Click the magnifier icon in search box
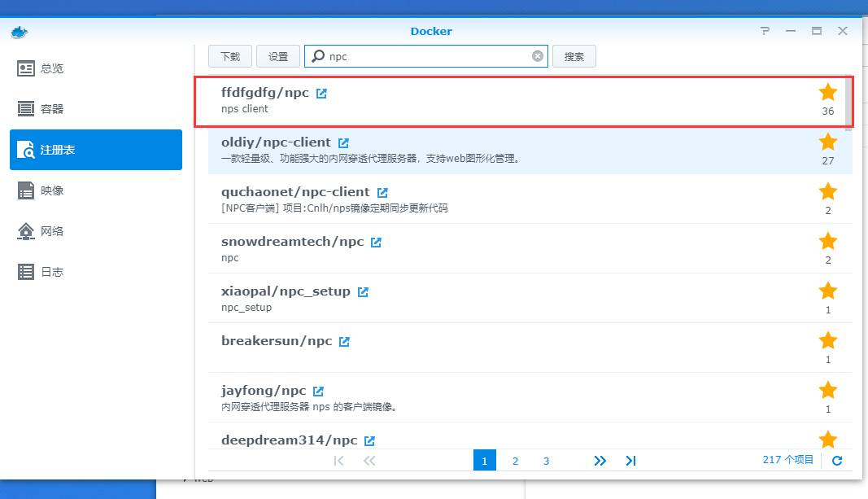The image size is (868, 499). [318, 56]
